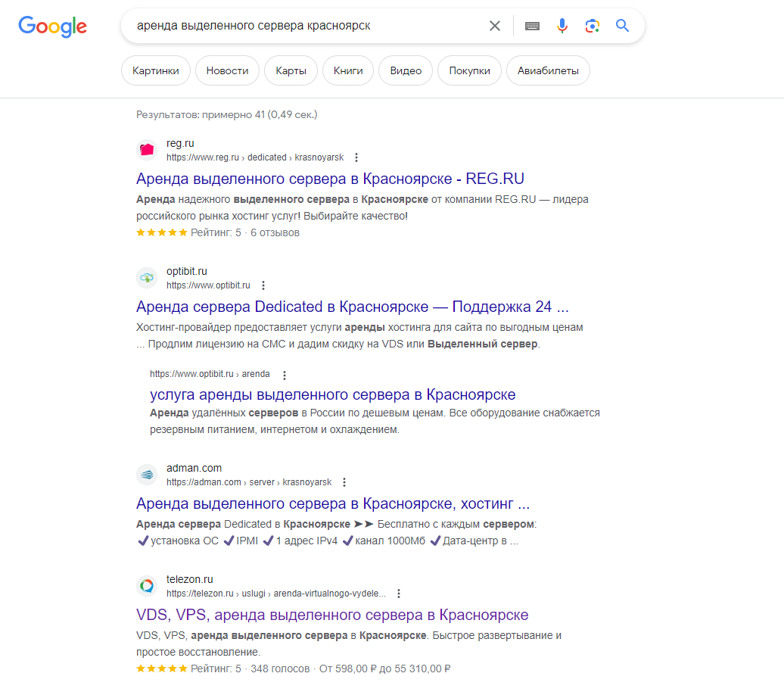Image resolution: width=784 pixels, height=695 pixels.
Task: Clear the search query with the X
Action: [x=495, y=25]
